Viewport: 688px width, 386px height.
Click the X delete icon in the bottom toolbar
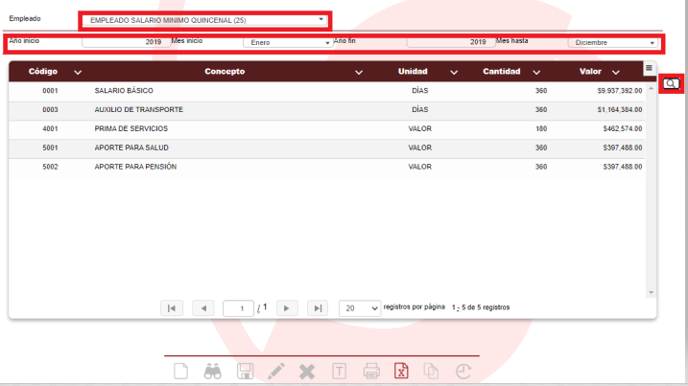[x=307, y=372]
